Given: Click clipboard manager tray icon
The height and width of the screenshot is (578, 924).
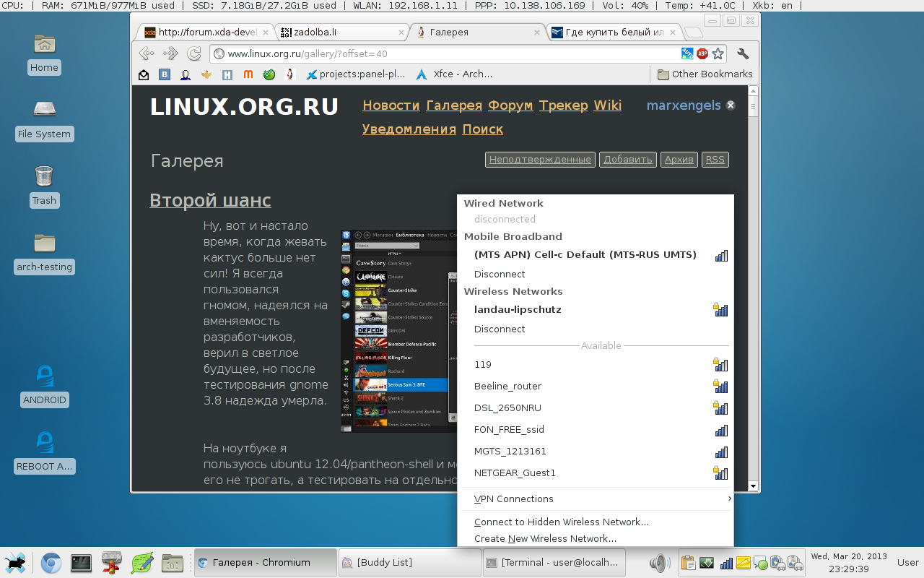Looking at the screenshot, I should (x=688, y=563).
